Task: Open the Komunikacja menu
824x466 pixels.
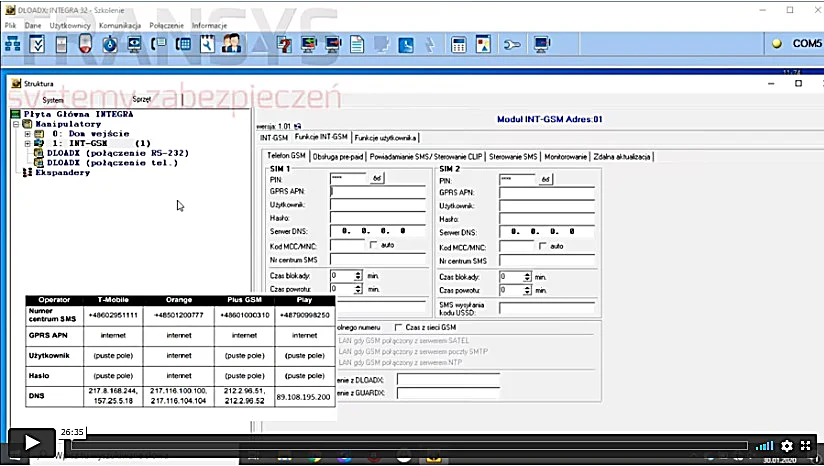Action: point(120,25)
